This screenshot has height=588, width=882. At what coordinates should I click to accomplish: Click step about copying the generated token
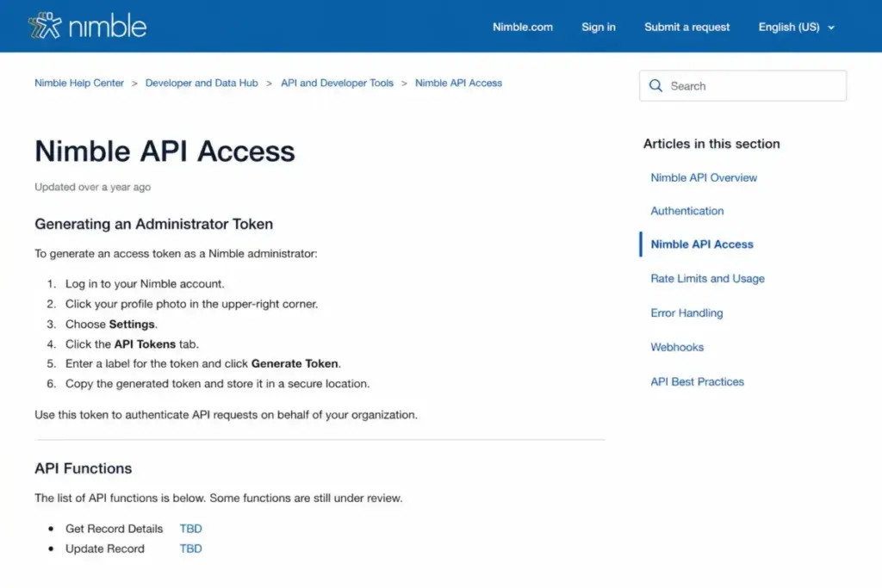[218, 384]
